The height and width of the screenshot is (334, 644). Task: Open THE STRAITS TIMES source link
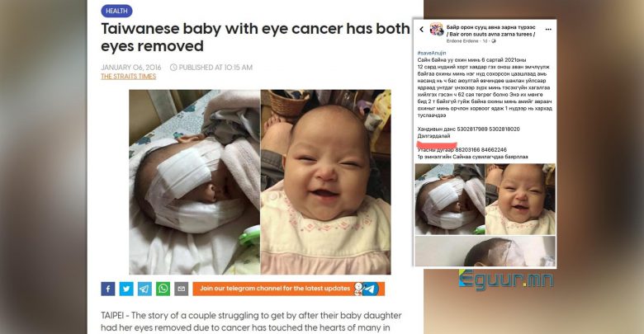pos(129,77)
